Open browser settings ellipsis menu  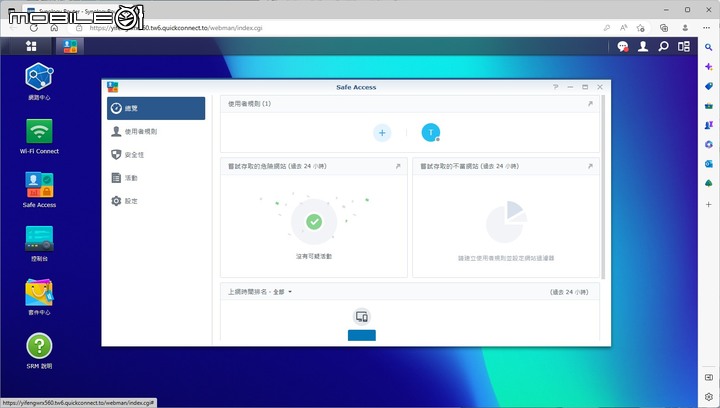[x=707, y=28]
